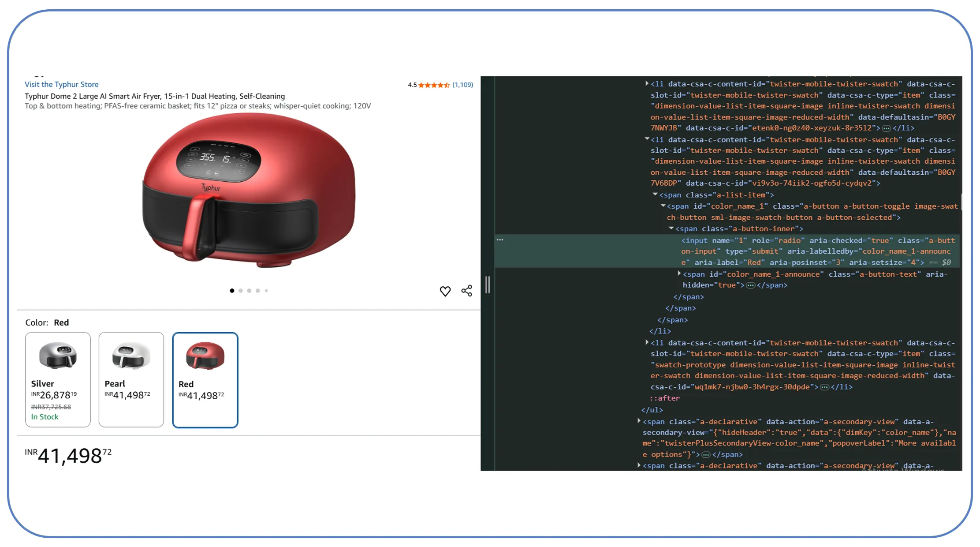Click the green 'In Stock' text
Viewport: 980px width, 547px height.
click(45, 417)
